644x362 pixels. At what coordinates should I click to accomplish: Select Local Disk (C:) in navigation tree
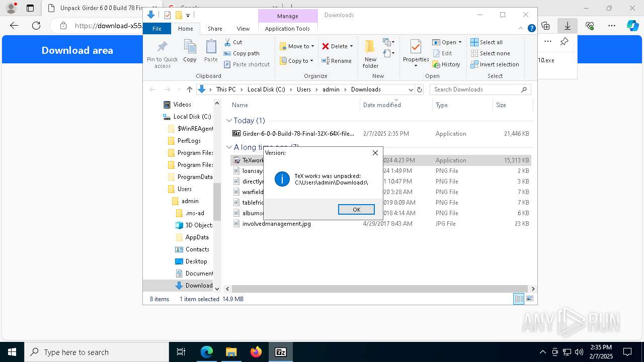coord(192,117)
